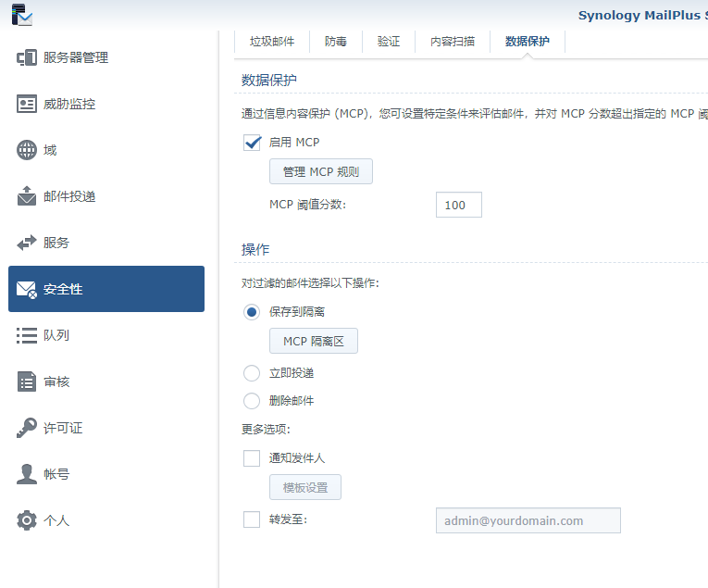Enable the 通知发件人 checkbox
Image resolution: width=708 pixels, height=588 pixels.
click(x=252, y=458)
